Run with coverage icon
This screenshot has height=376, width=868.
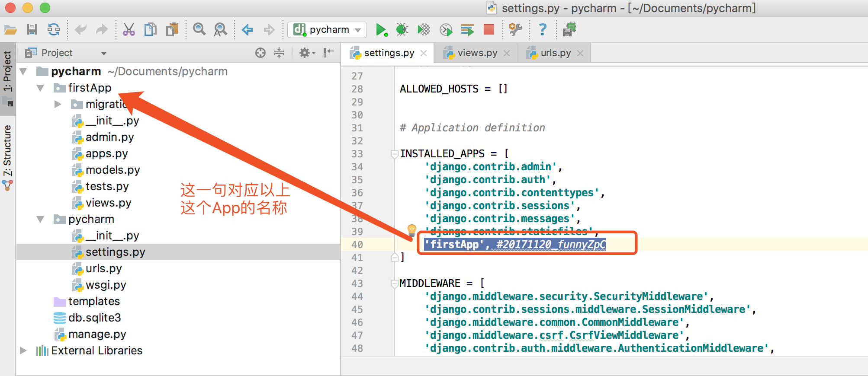click(424, 30)
